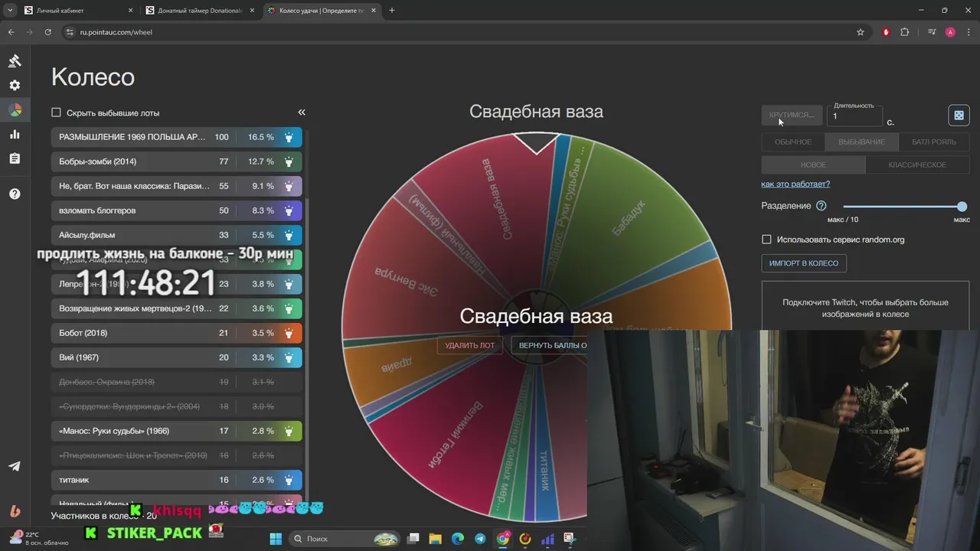Click crown icon for взломать блоггеров lot
The width and height of the screenshot is (980, 551).
coord(289,210)
